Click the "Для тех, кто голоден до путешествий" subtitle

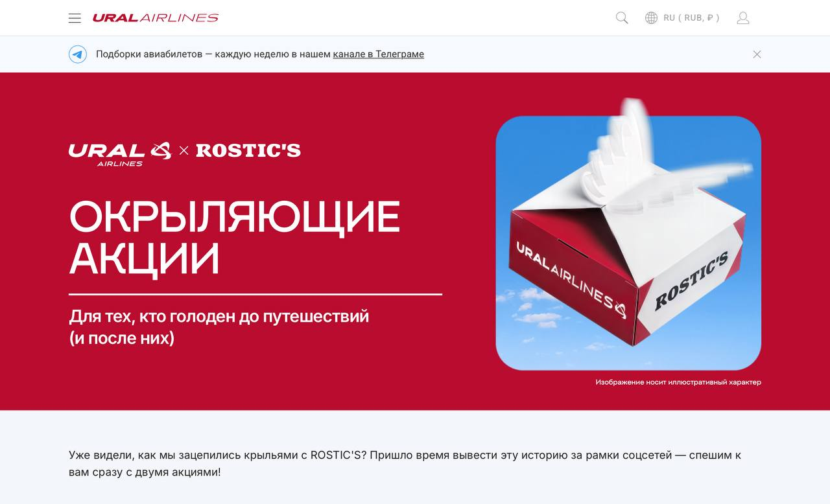[219, 317]
